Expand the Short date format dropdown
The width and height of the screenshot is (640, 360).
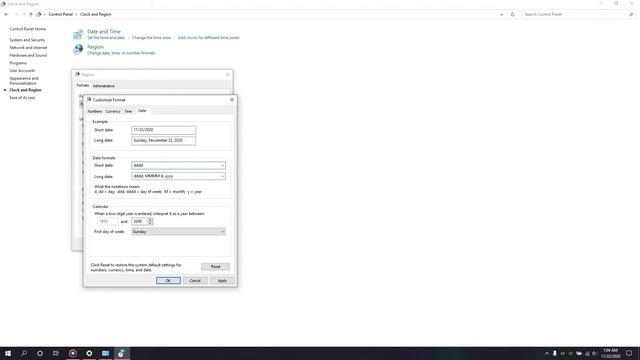[222, 166]
